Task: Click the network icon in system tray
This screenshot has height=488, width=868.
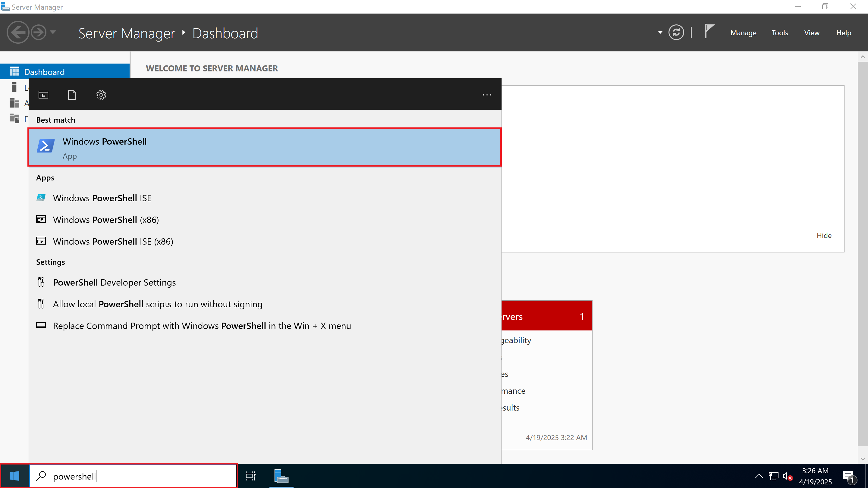Action: click(x=773, y=476)
